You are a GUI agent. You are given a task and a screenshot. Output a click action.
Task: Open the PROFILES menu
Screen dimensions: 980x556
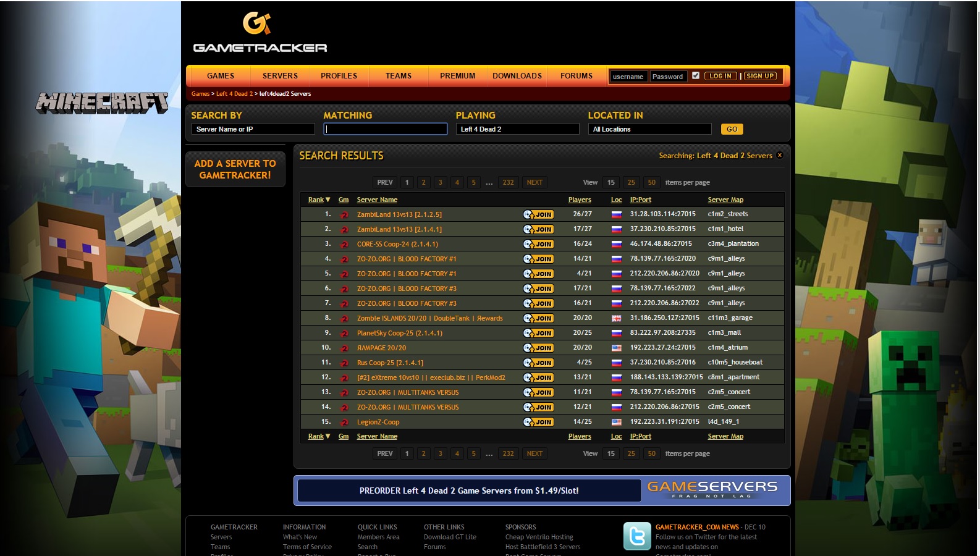(339, 76)
